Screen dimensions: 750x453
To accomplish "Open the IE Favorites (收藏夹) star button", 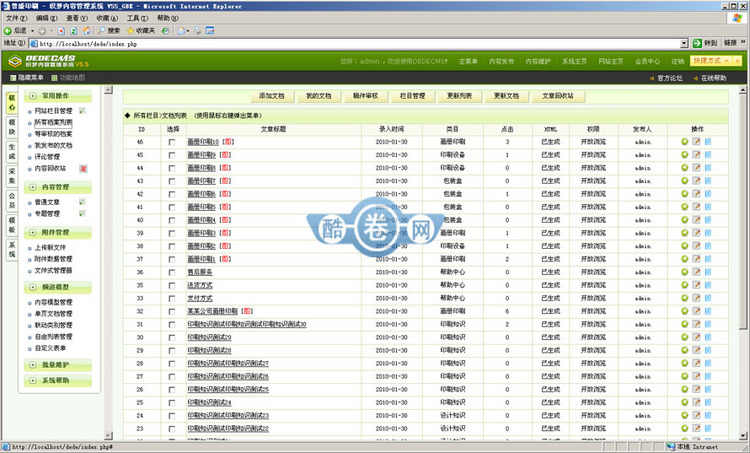I will [141, 31].
